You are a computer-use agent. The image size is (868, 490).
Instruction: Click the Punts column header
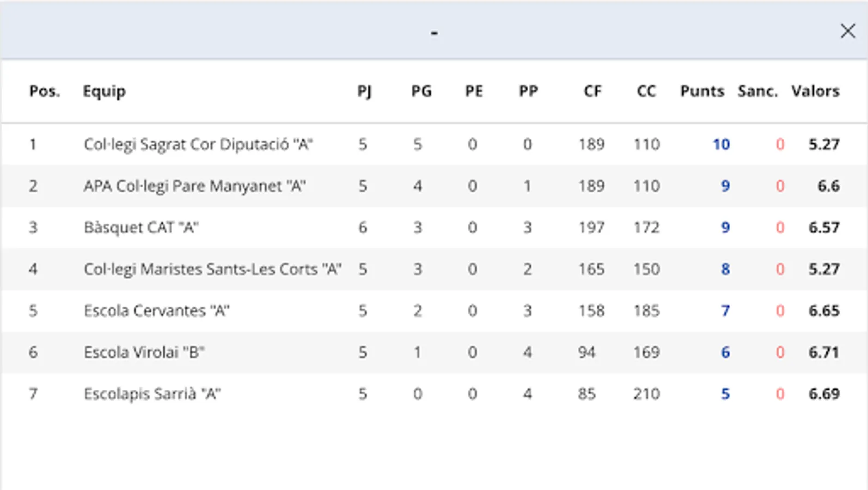702,91
